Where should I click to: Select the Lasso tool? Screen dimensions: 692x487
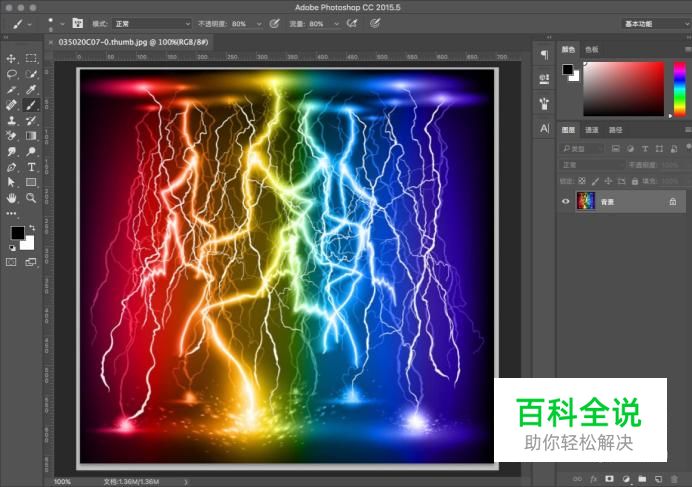pyautogui.click(x=12, y=74)
